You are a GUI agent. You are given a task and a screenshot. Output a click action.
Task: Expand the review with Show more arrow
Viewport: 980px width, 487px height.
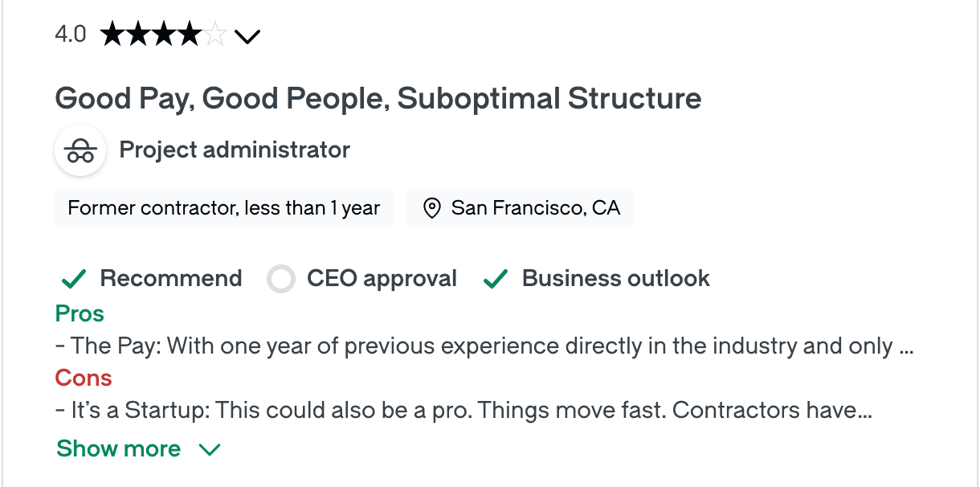[x=210, y=449]
